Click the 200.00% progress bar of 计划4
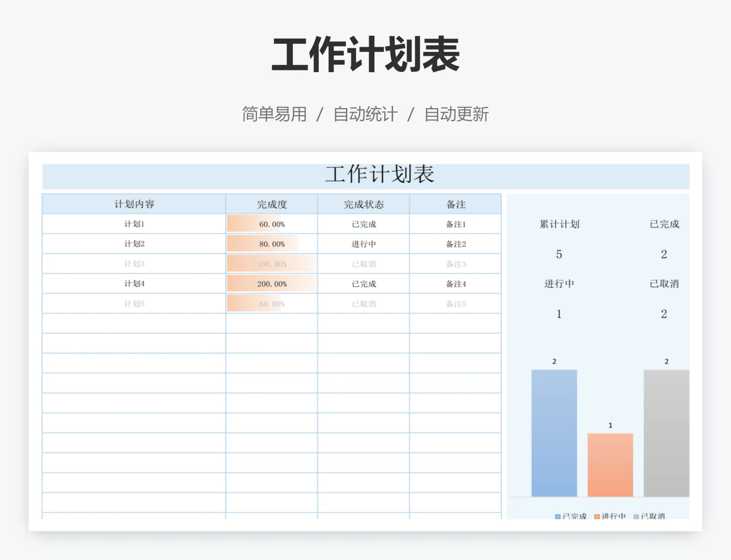 271,284
